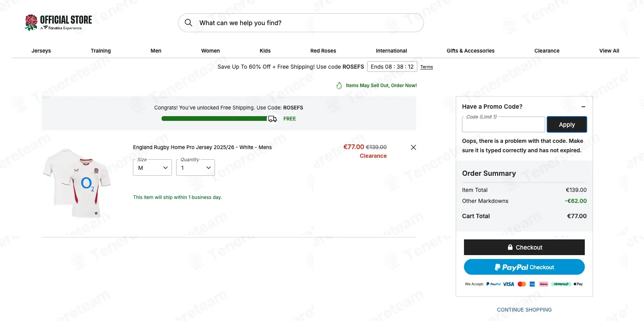Open the promotion Terms link
Image resolution: width=644 pixels, height=321 pixels.
point(427,67)
